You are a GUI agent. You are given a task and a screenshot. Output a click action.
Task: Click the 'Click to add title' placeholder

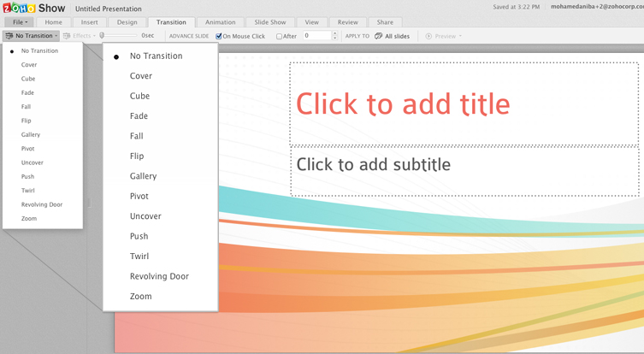point(403,103)
